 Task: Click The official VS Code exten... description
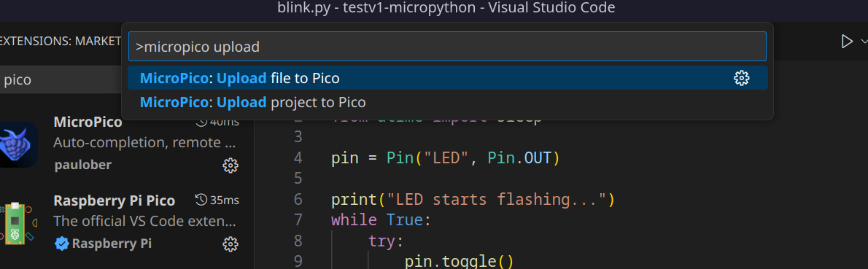pyautogui.click(x=145, y=221)
